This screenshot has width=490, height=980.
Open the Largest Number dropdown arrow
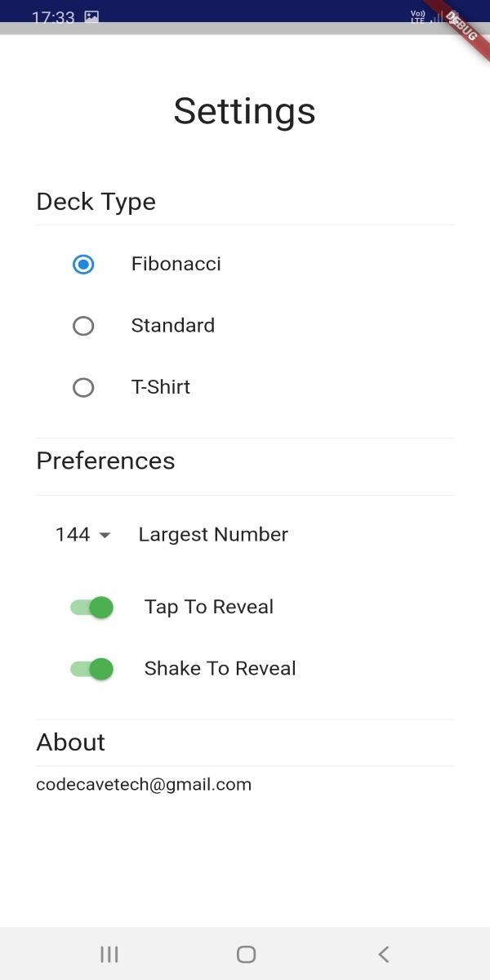pyautogui.click(x=105, y=536)
